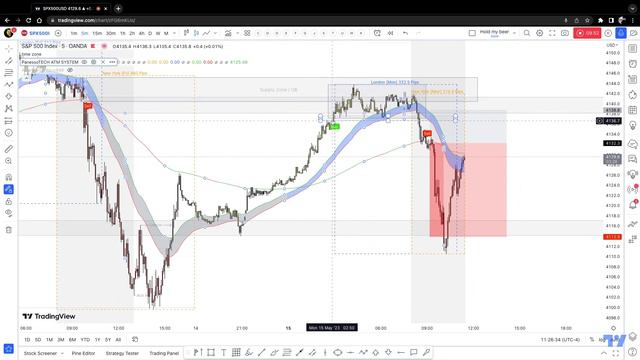Click the ruler measure tool
Screen dimensions: 640x360
click(9, 149)
